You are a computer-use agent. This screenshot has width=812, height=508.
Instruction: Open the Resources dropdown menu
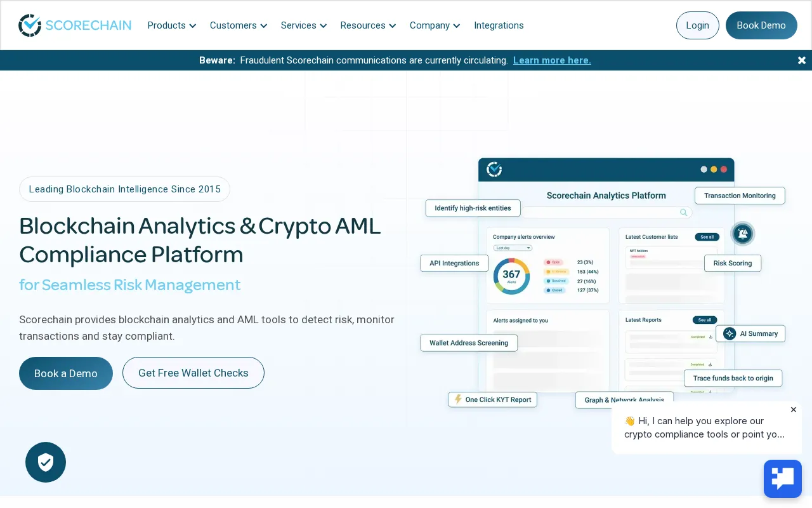coord(368,25)
